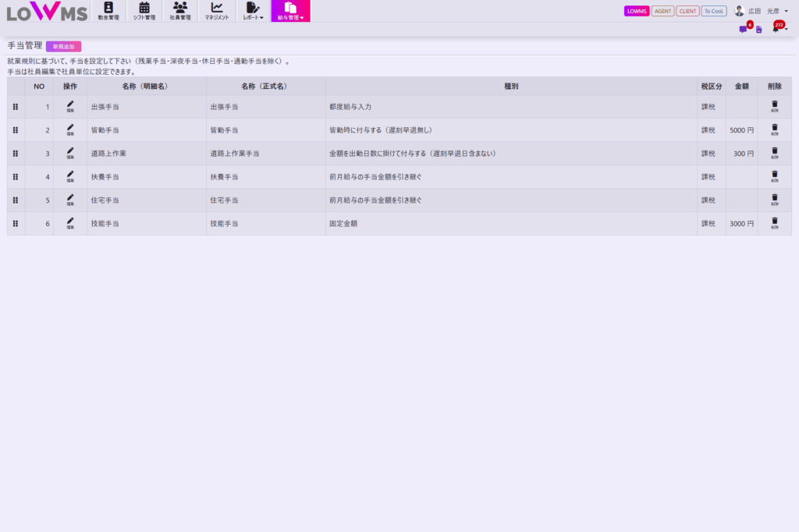This screenshot has width=799, height=532.
Task: Grab the drag handle of row 4
Action: point(16,177)
